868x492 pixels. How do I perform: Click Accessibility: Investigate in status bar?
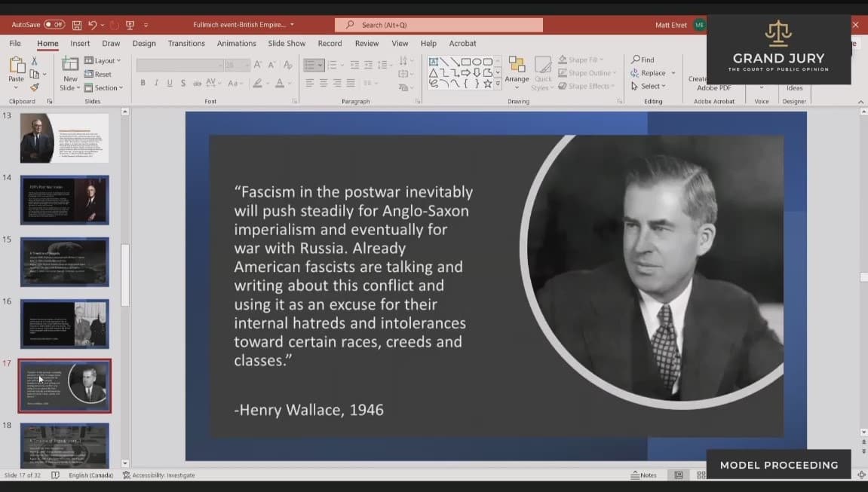[158, 475]
